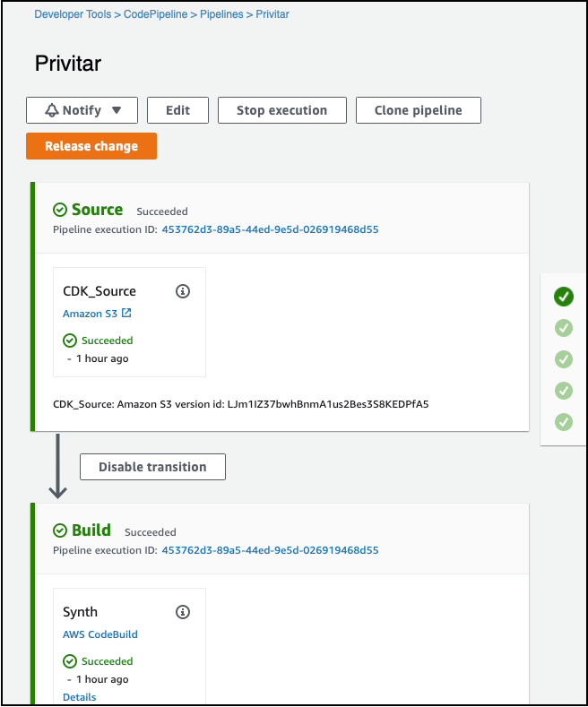Jump to third stage via side checkmark

564,359
